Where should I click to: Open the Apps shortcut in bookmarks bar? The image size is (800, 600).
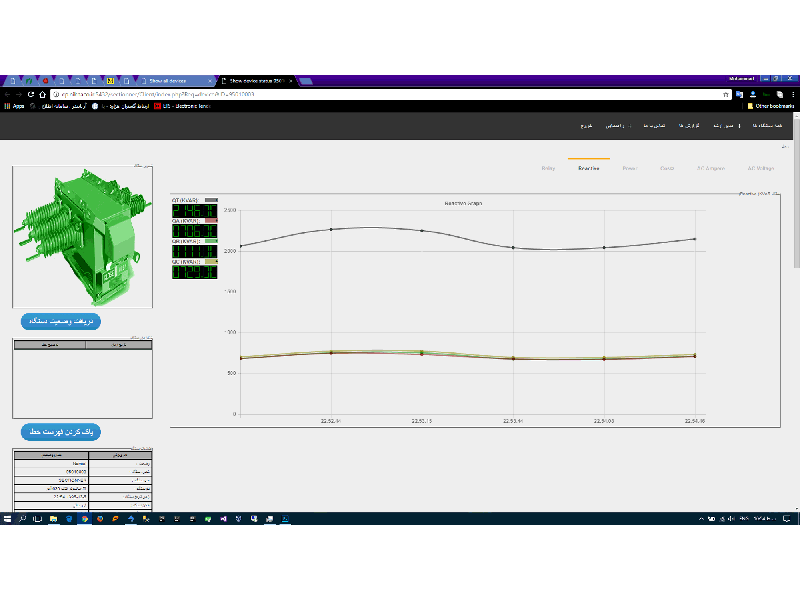point(14,105)
